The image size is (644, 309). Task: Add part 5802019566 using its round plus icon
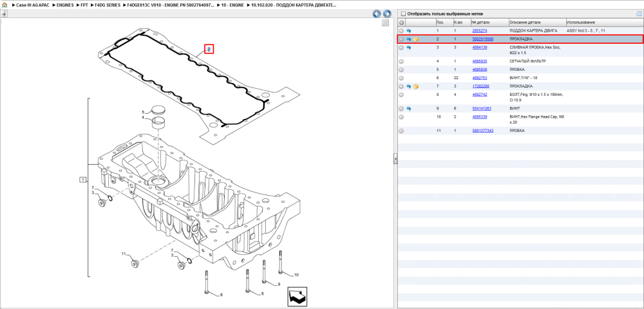401,39
